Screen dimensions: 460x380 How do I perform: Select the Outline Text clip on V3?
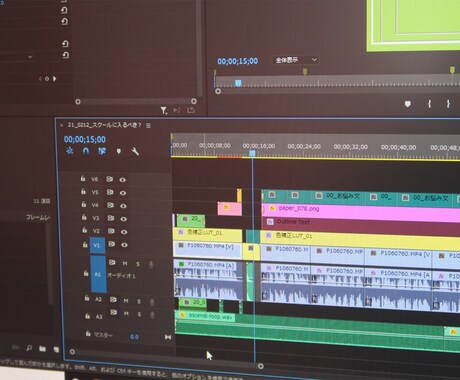(x=361, y=225)
